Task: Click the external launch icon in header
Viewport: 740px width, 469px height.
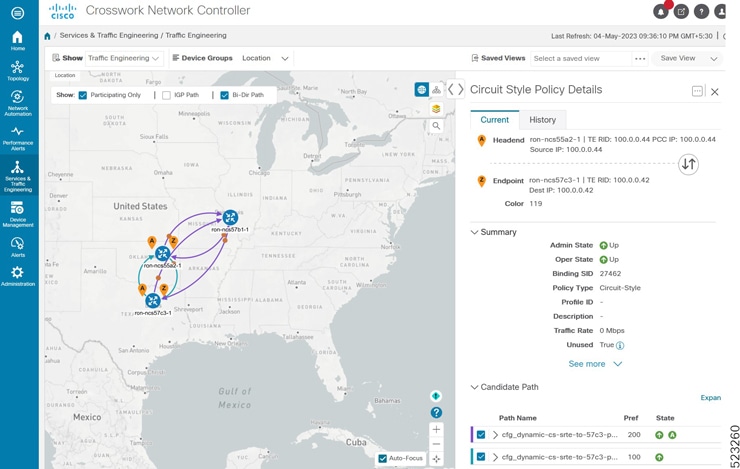Action: point(681,12)
